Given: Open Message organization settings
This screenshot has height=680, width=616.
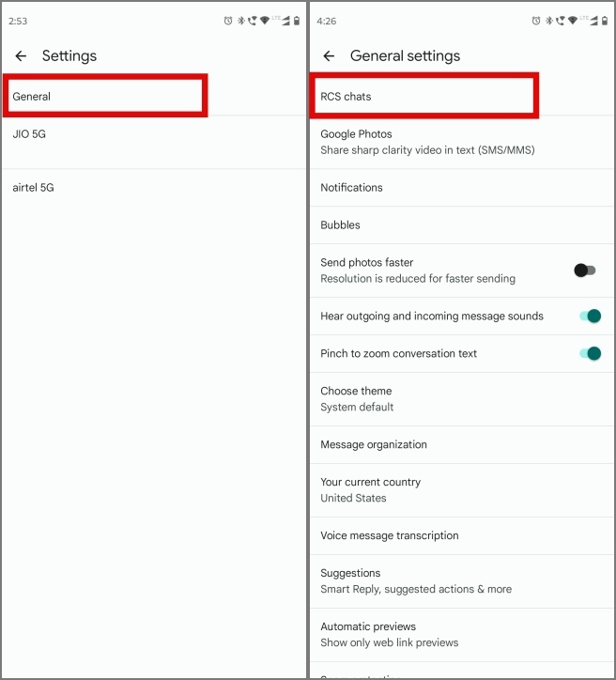Looking at the screenshot, I should [462, 445].
